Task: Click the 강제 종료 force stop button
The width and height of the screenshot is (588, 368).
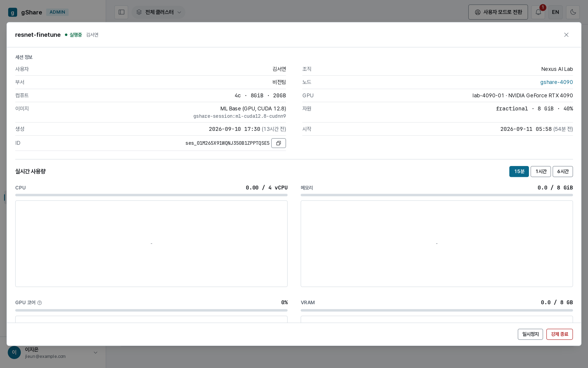Action: pos(559,334)
